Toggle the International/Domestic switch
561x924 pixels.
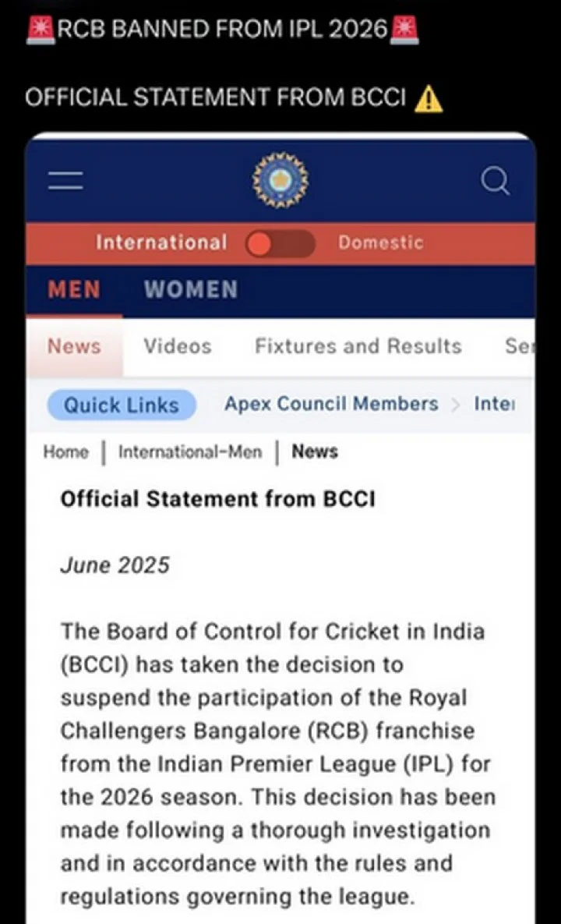(280, 243)
